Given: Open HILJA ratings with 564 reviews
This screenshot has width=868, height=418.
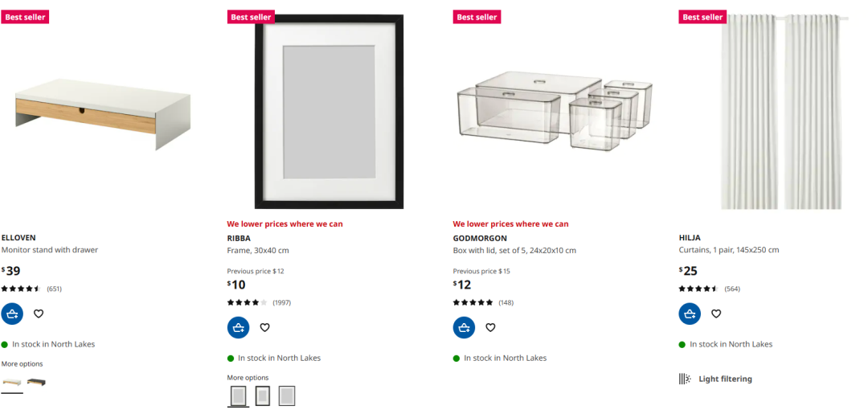Looking at the screenshot, I should [709, 289].
